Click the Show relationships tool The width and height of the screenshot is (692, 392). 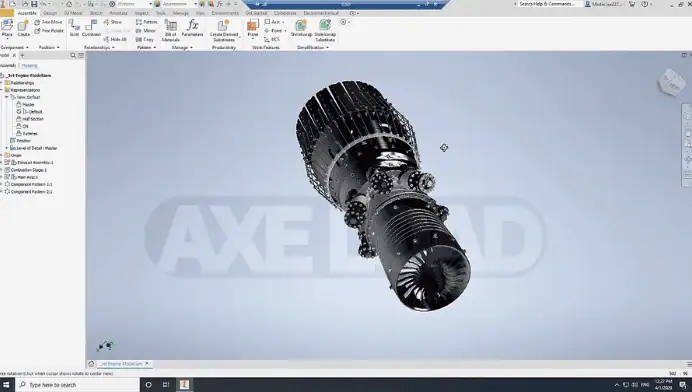113,22
